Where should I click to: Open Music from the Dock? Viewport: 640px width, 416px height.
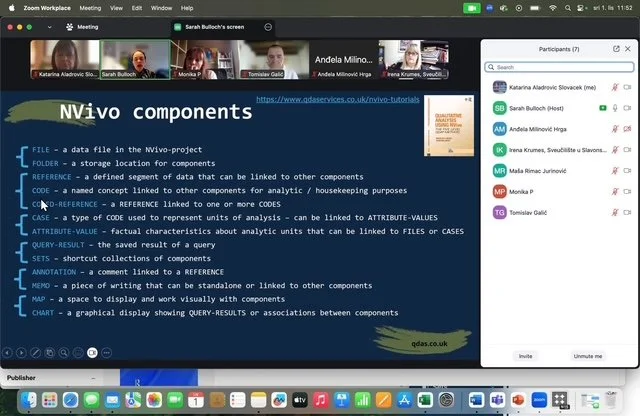[x=321, y=400]
